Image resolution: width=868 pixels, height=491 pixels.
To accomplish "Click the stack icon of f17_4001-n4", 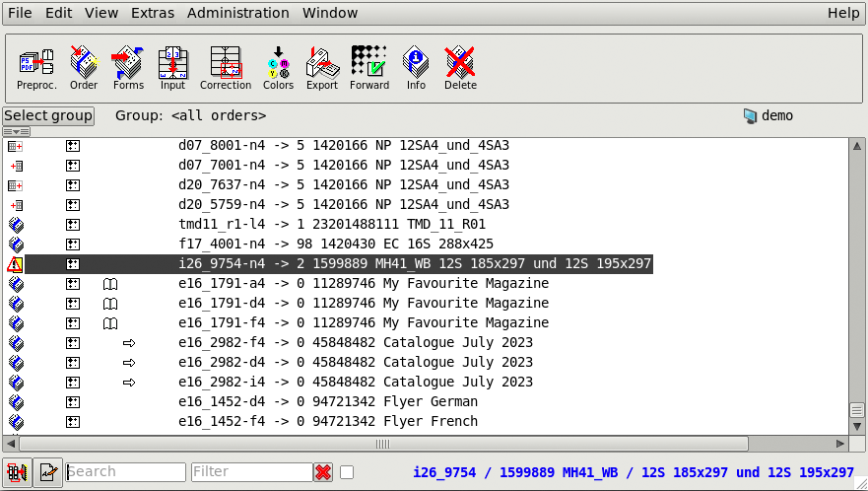I will pyautogui.click(x=17, y=245).
